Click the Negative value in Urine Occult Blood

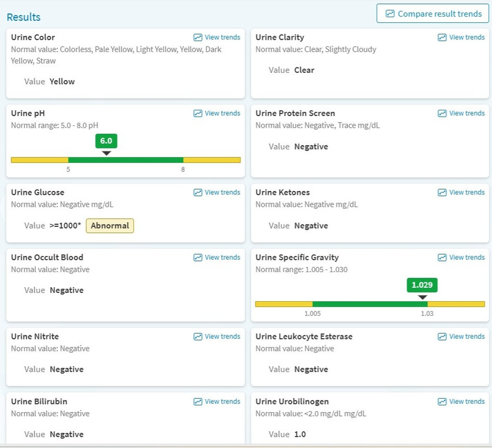[67, 290]
